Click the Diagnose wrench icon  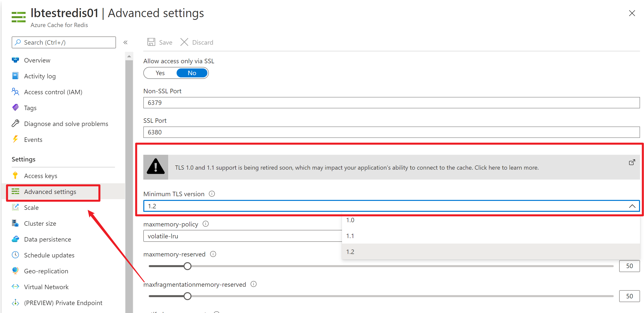click(15, 124)
